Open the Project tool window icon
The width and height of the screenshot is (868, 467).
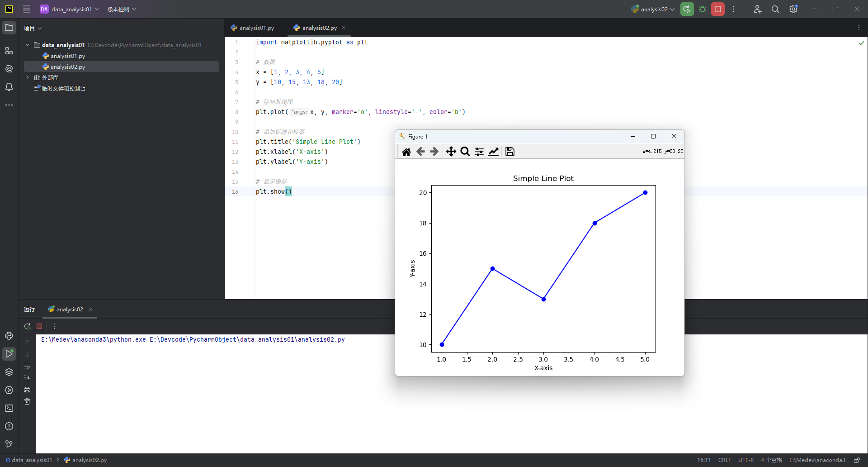click(x=9, y=28)
